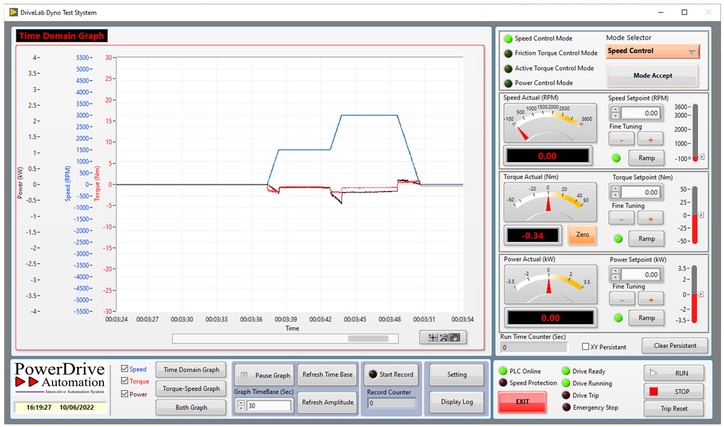Click Power Setpoint increment/decrement stepper
Viewport: 724px width, 427px height.
pyautogui.click(x=615, y=274)
